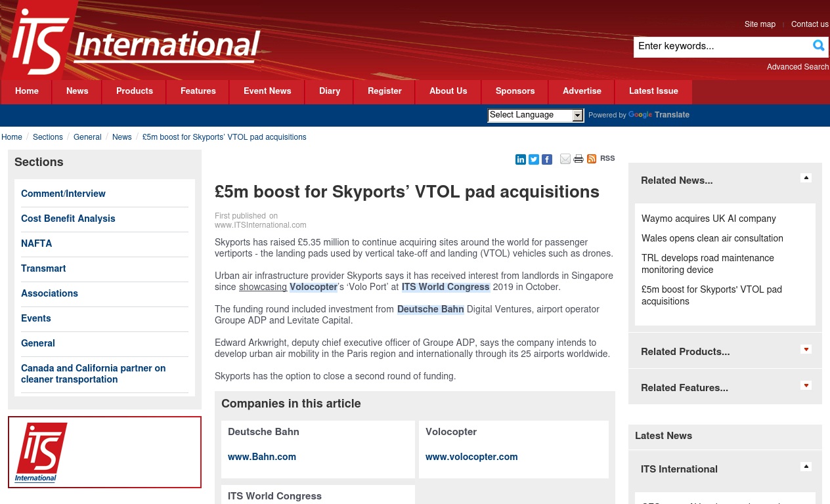Click the article title breadcrumb link
The width and height of the screenshot is (830, 504).
coord(225,137)
